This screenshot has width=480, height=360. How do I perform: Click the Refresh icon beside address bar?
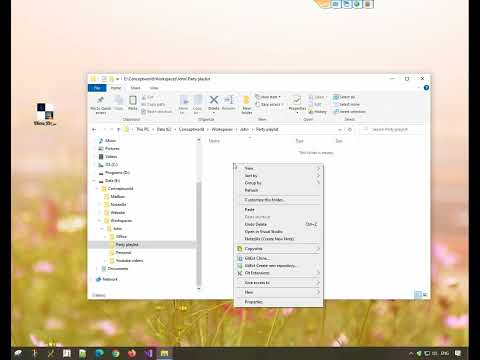coord(350,129)
